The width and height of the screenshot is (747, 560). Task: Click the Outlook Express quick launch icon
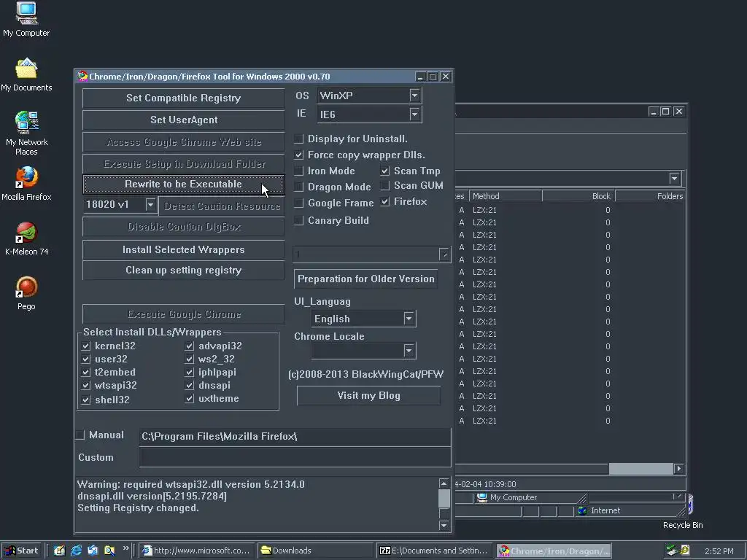coord(93,551)
